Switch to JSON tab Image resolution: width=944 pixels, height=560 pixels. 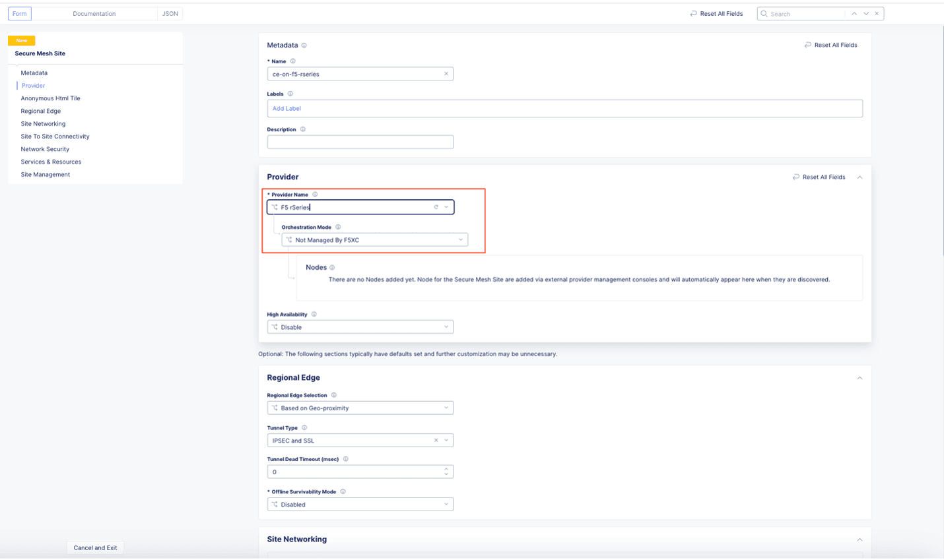[170, 14]
